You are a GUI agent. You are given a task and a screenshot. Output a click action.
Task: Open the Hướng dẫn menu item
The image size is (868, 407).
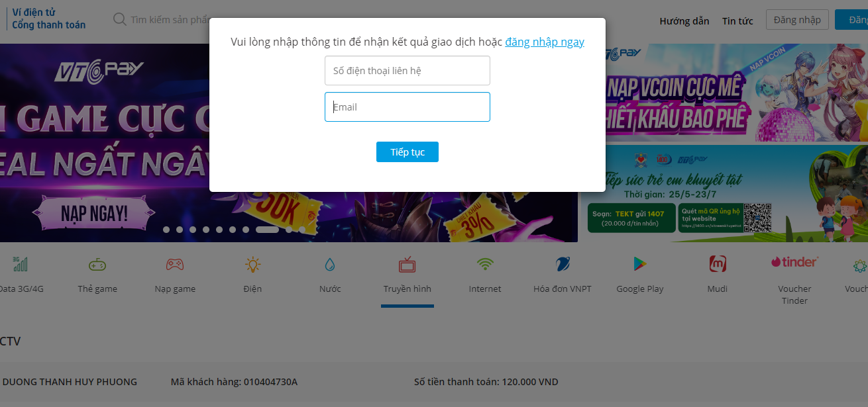(684, 21)
